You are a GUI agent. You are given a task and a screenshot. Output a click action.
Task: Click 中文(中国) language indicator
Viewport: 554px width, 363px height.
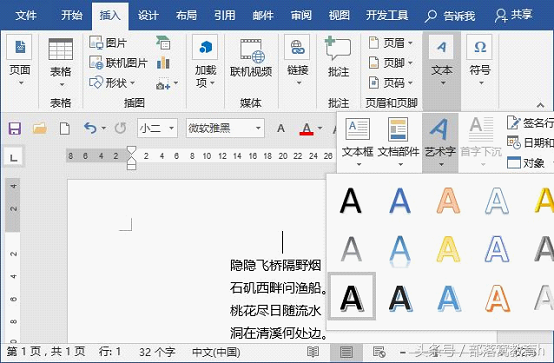(216, 352)
